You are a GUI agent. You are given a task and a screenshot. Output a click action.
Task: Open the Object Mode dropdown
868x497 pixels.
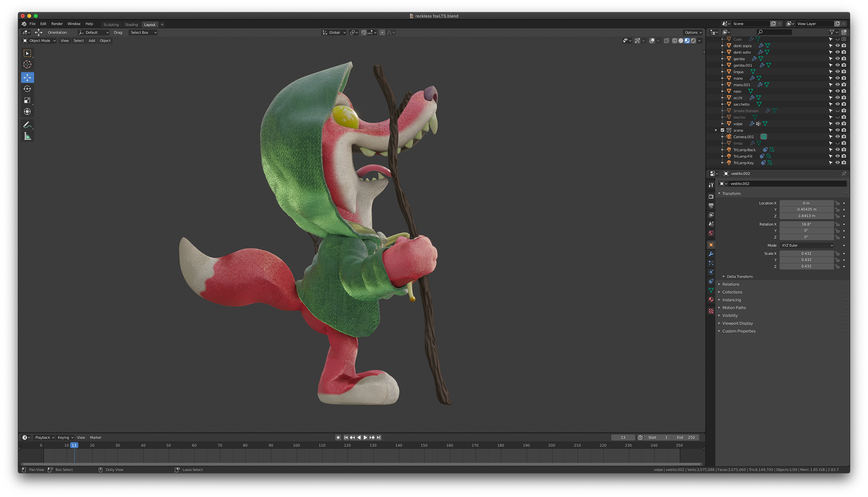tap(40, 41)
